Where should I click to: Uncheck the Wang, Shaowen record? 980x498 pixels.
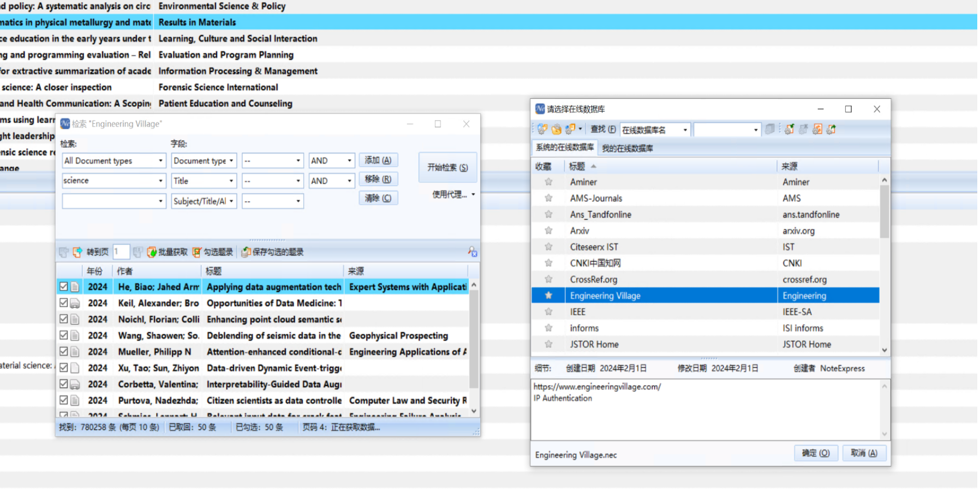coord(64,335)
